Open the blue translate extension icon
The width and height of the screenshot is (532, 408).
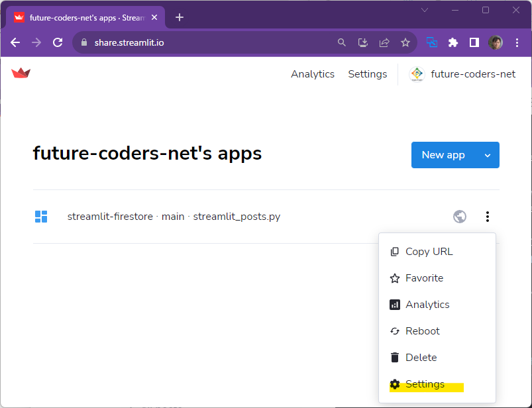[431, 42]
